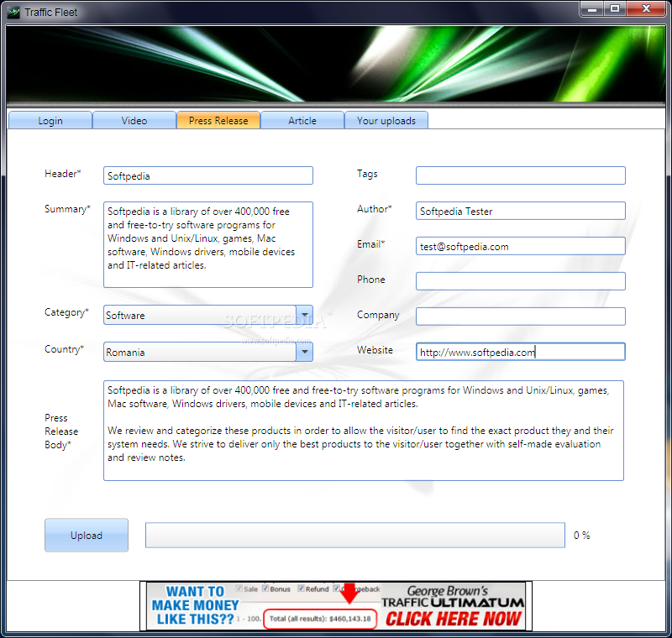Click the upload progress bar
The height and width of the screenshot is (638, 672).
point(354,535)
